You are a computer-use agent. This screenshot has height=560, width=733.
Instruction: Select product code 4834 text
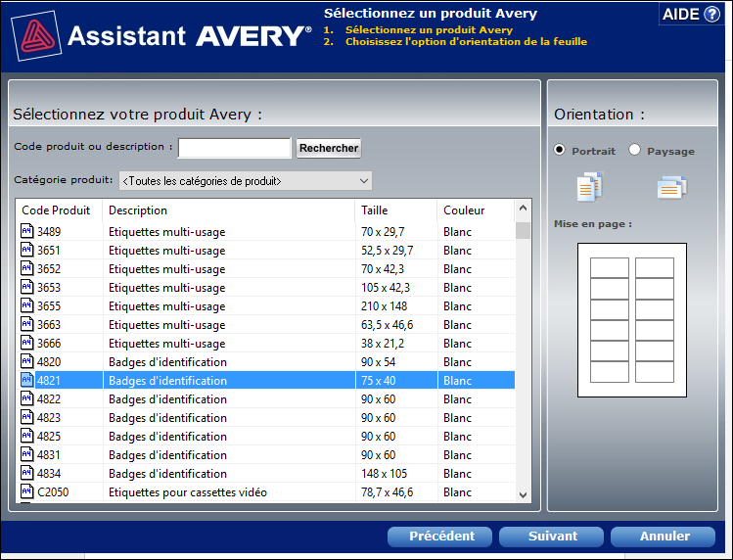pos(49,474)
